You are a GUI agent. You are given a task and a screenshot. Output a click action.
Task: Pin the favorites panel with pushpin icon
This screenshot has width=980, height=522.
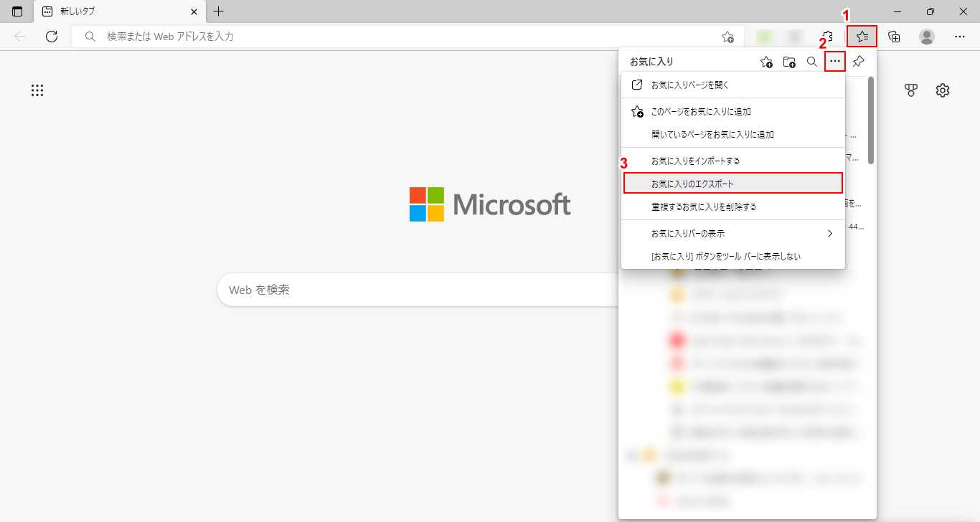click(858, 62)
